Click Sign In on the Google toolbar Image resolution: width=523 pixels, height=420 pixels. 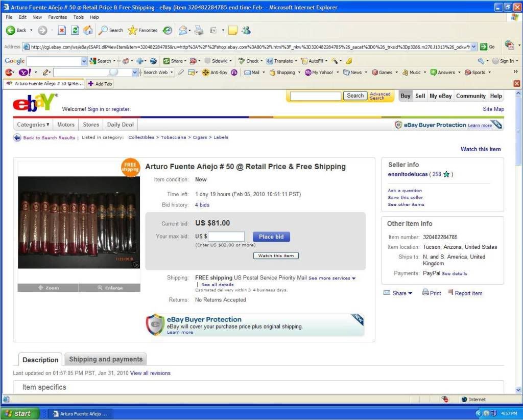click(x=503, y=61)
